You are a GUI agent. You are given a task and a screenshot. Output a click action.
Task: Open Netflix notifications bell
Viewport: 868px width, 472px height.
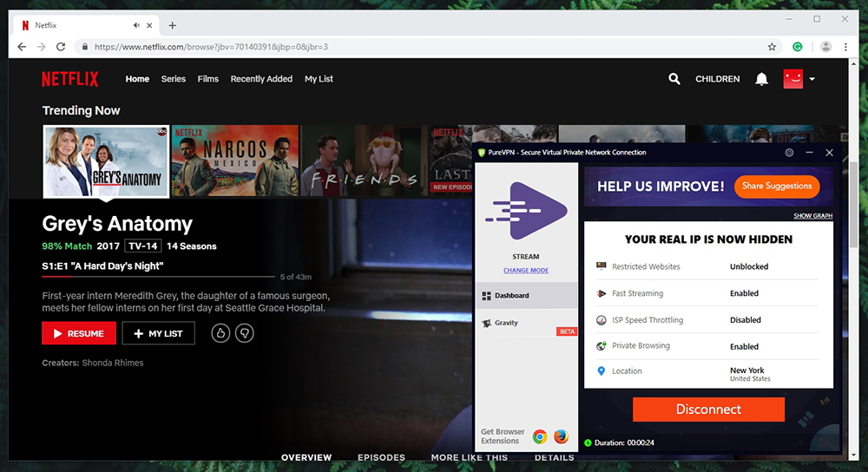762,79
